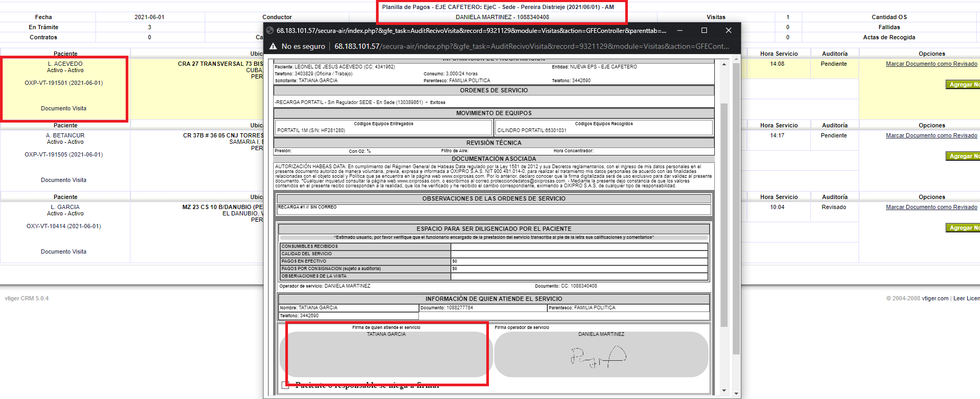The image size is (980, 399).
Task: Maximize the popup browser window
Action: 704,31
